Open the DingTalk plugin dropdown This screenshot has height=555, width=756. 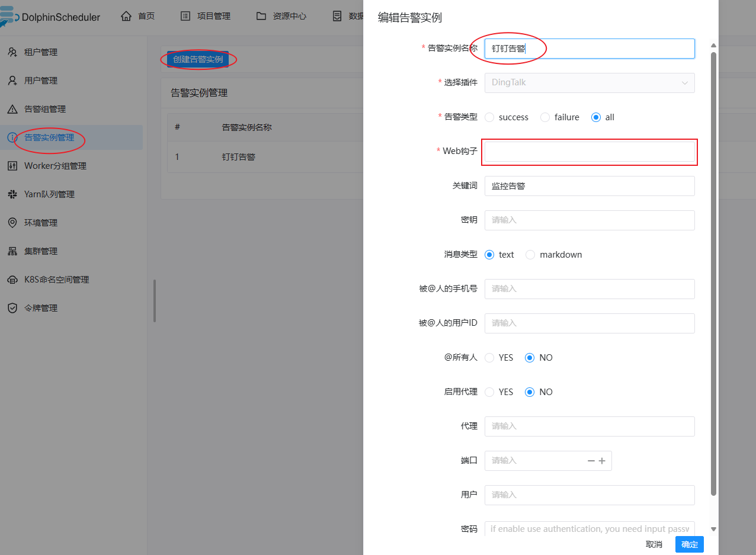click(589, 83)
